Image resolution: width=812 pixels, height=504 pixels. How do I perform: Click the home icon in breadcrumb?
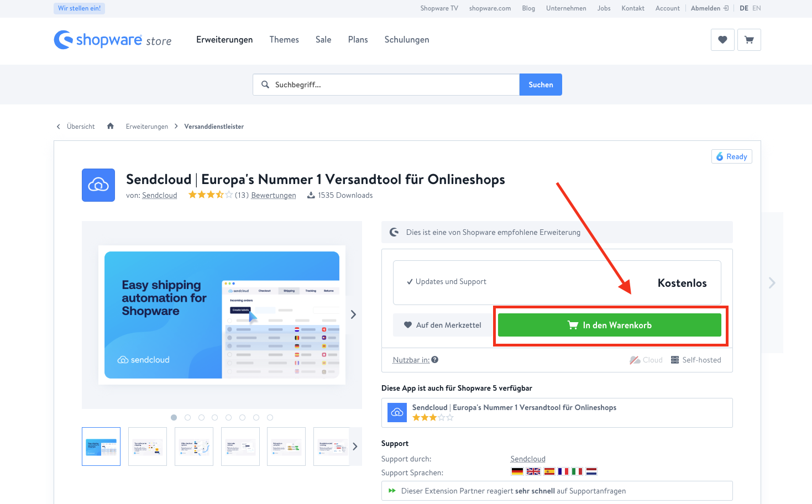point(111,126)
